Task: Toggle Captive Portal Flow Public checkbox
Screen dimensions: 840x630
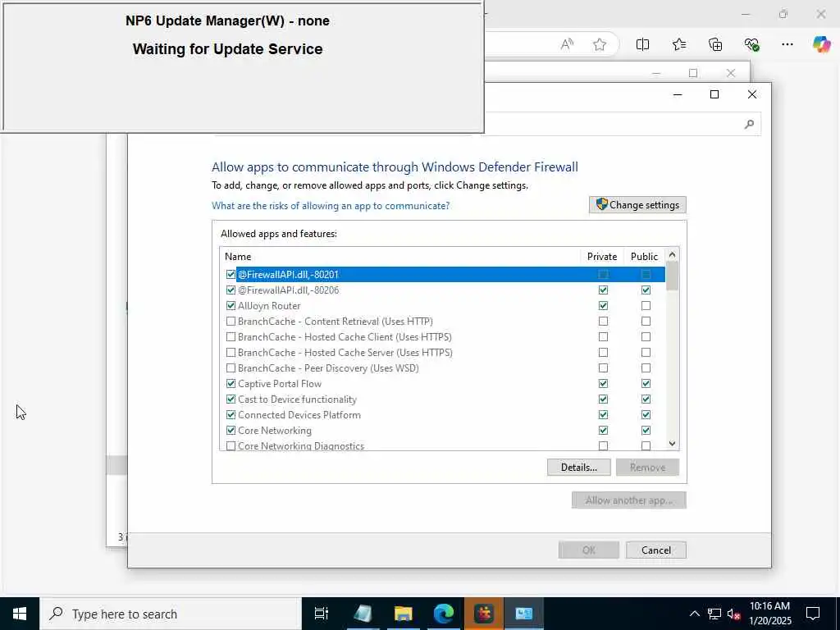Action: pos(646,384)
